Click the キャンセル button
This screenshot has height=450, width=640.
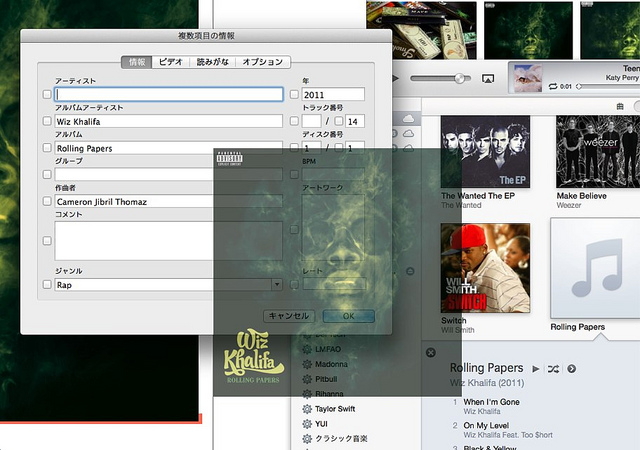point(289,316)
